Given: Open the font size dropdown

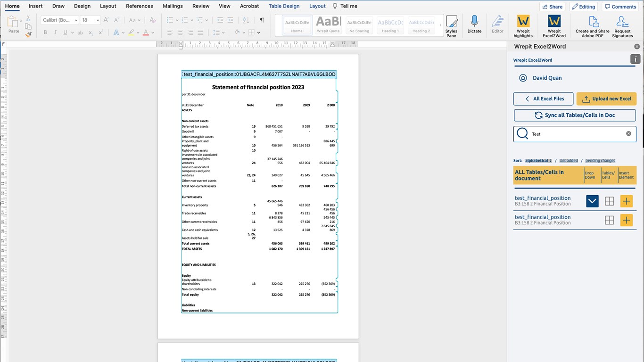Looking at the screenshot, I should pyautogui.click(x=98, y=20).
